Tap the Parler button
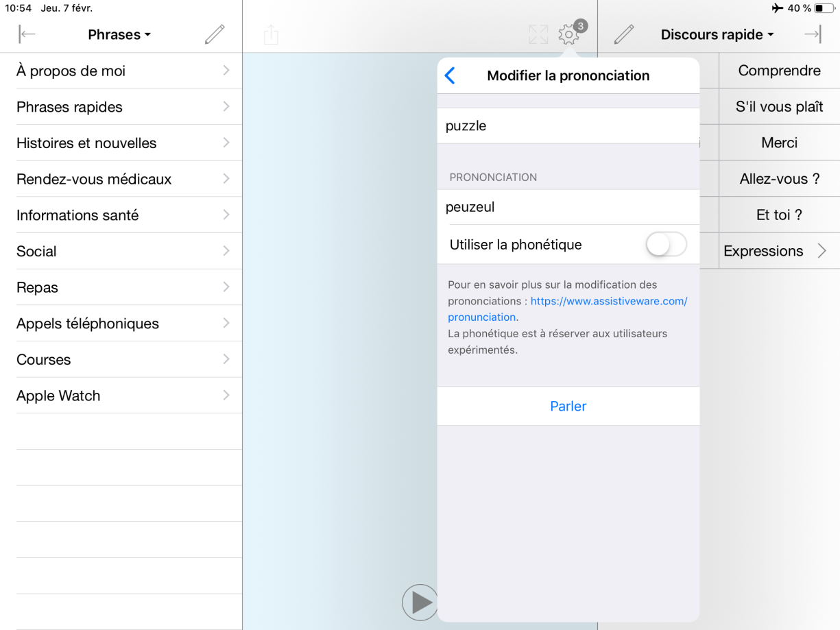The height and width of the screenshot is (630, 840). click(568, 406)
